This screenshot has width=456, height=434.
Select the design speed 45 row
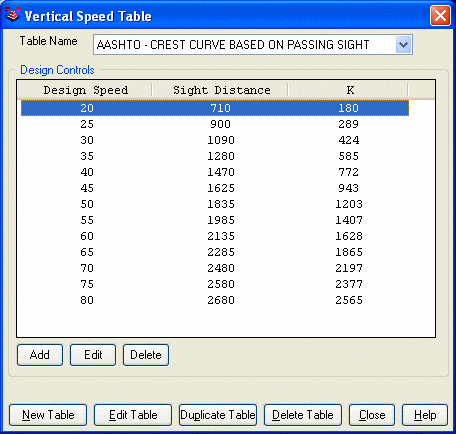pyautogui.click(x=215, y=188)
